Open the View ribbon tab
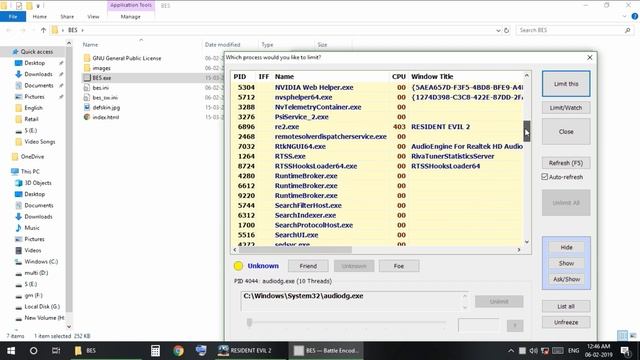 coord(93,17)
